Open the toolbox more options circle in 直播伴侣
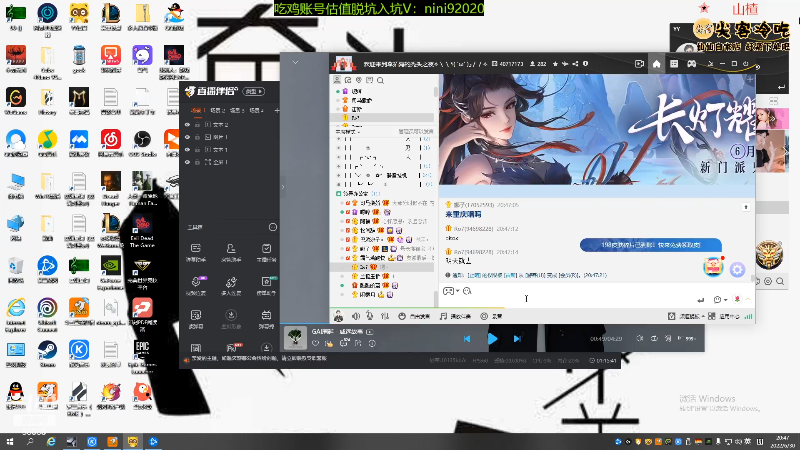The height and width of the screenshot is (450, 800). tap(273, 227)
